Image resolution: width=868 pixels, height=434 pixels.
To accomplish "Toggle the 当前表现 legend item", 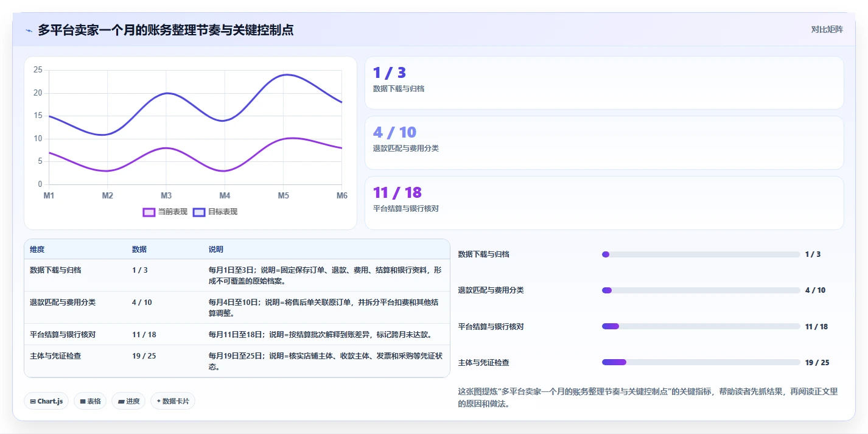I will (x=165, y=212).
